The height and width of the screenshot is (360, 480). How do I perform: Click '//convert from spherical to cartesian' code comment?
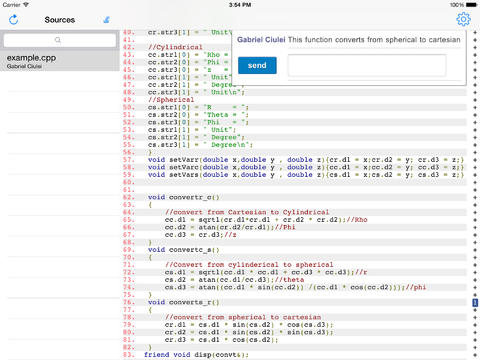tap(243, 317)
